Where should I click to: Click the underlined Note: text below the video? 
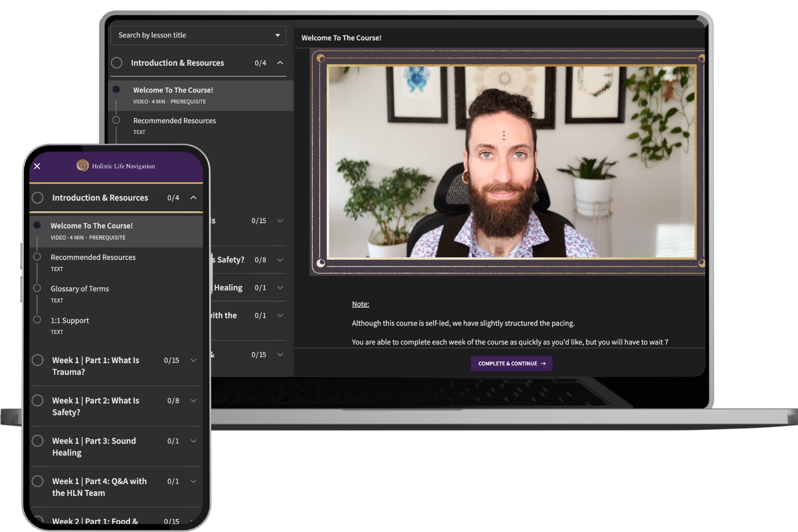click(360, 304)
